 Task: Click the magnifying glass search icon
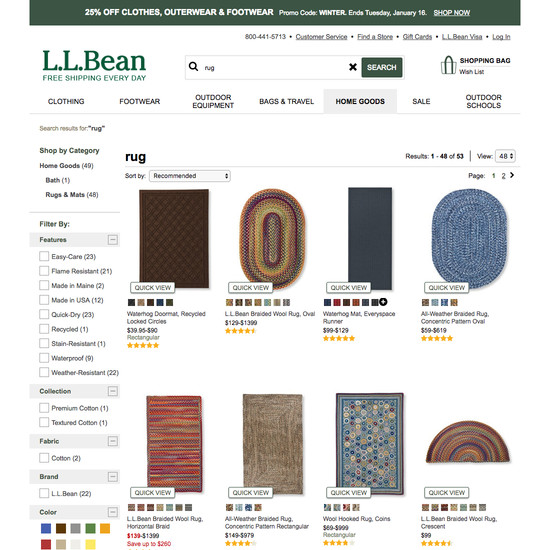[193, 66]
